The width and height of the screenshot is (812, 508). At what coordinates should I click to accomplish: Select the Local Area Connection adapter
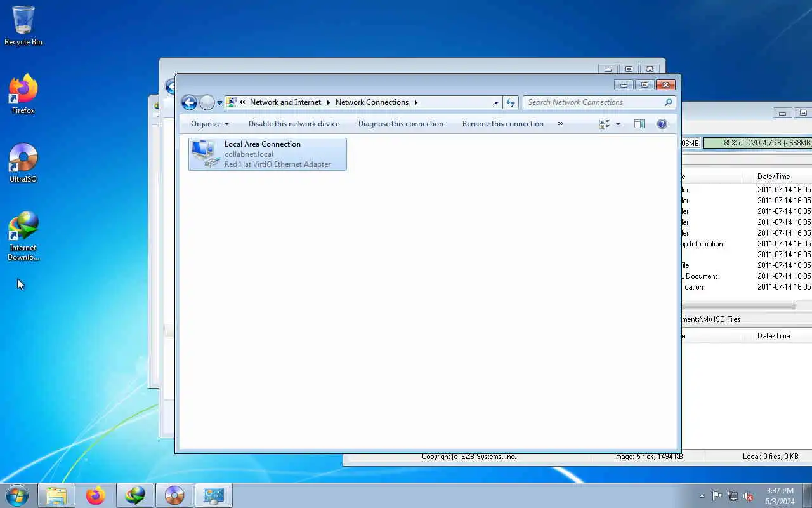point(268,154)
